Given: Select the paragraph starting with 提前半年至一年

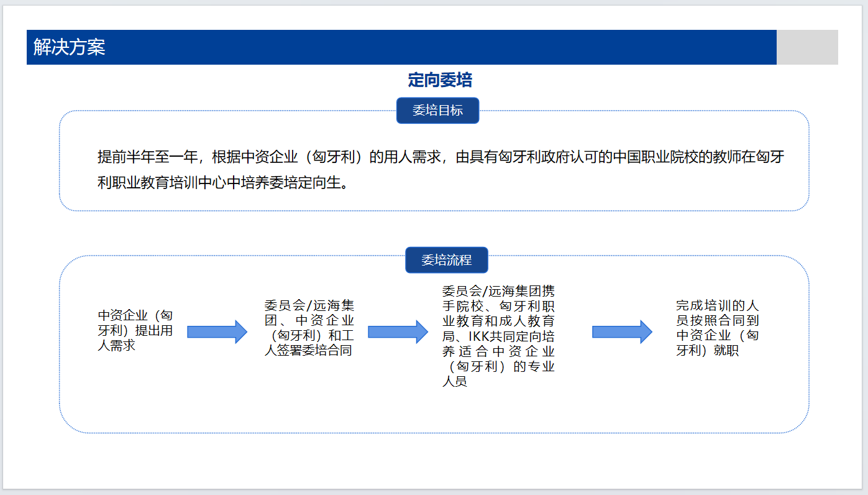Looking at the screenshot, I should (x=440, y=157).
